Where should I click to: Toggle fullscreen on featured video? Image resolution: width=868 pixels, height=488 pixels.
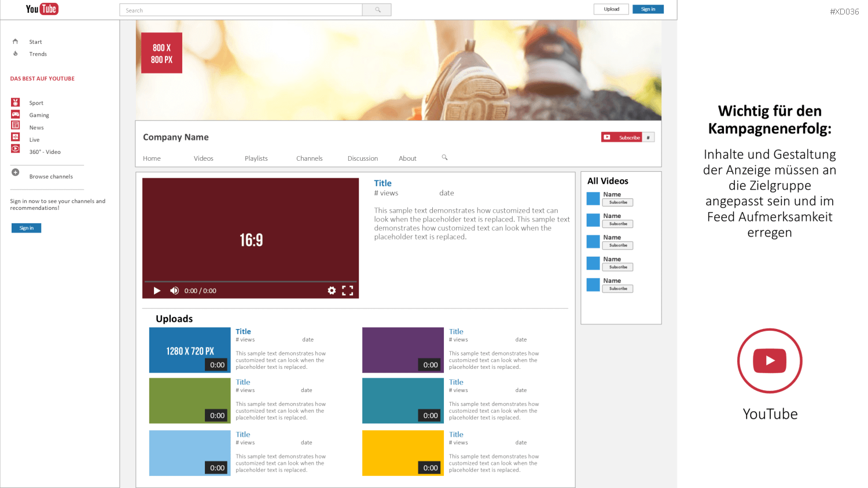click(x=347, y=290)
